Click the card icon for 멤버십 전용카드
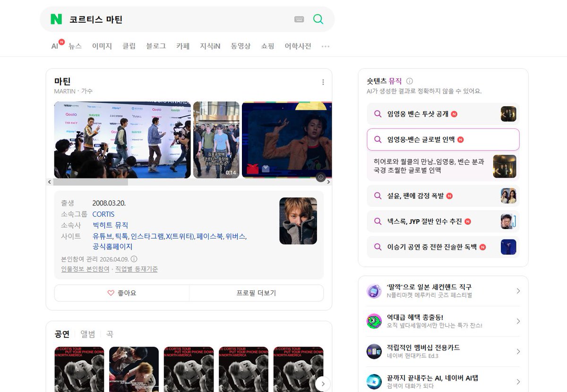 374,351
